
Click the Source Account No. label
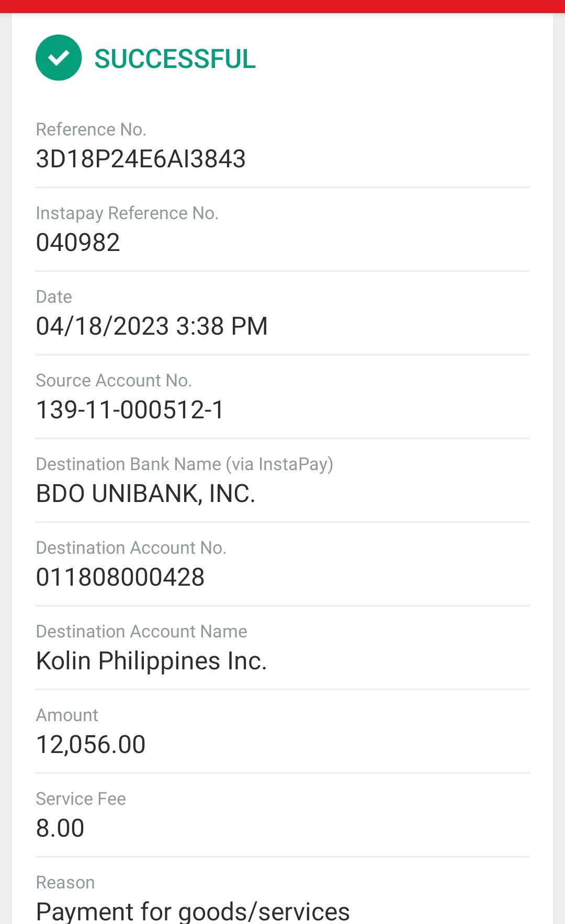(114, 381)
